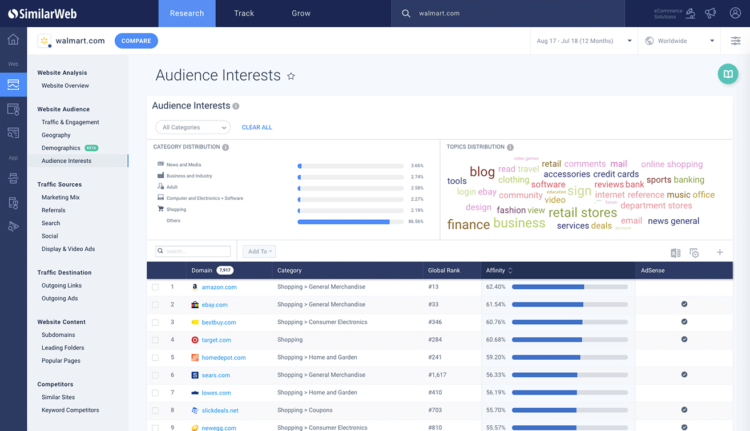Screen dimensions: 750x431
Task: Open table column settings icon
Action: pos(695,253)
